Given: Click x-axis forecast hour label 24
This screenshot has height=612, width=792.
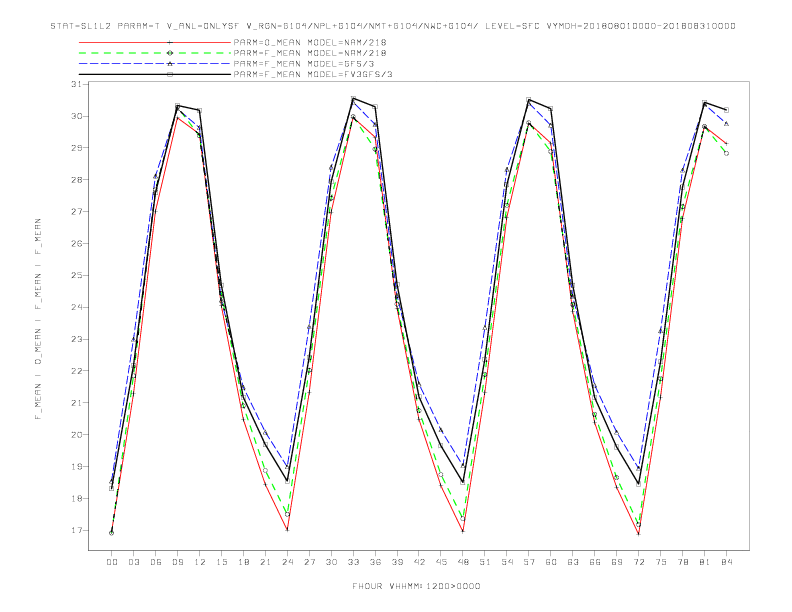Looking at the screenshot, I should click(287, 562).
